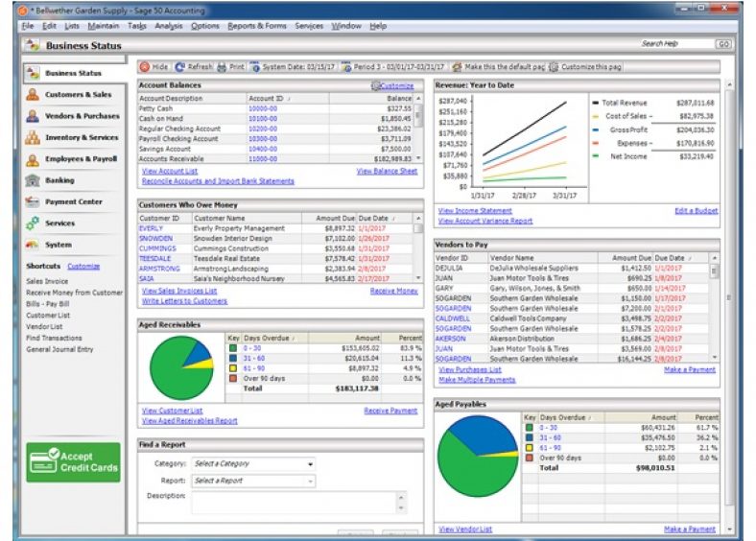Open the Reports & Forms menu
The width and height of the screenshot is (756, 541).
click(x=257, y=26)
